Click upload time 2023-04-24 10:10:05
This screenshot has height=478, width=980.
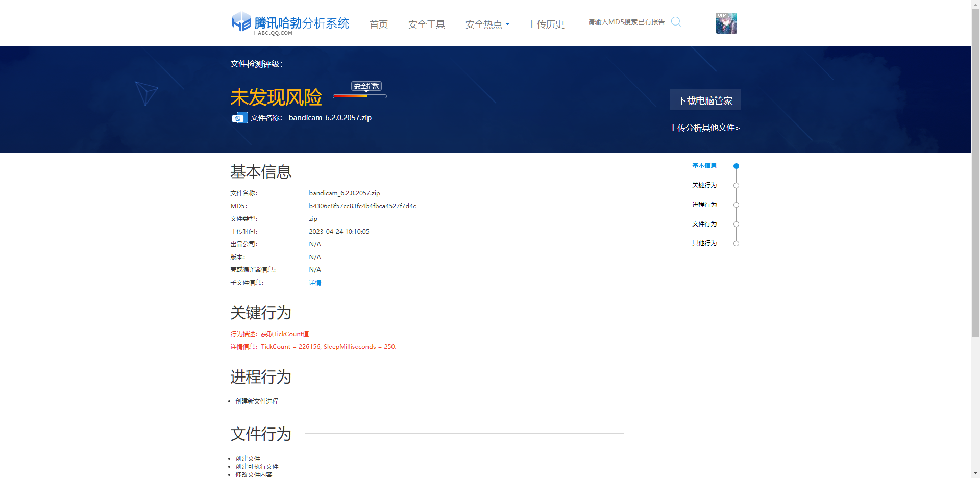(339, 232)
